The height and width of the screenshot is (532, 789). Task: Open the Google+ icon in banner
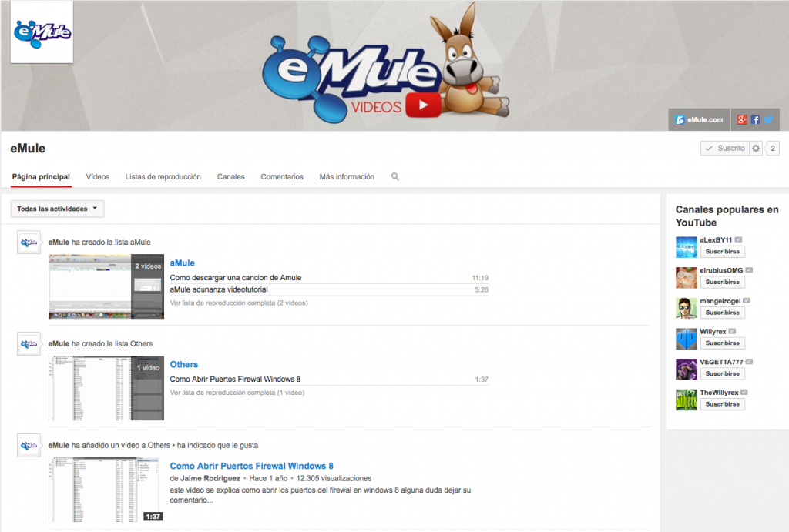click(x=742, y=119)
